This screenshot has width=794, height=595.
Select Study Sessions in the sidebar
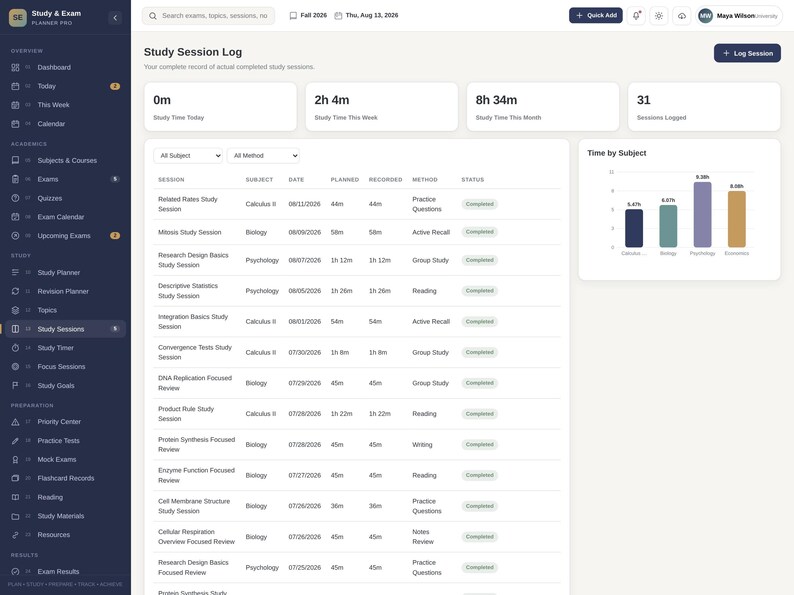[65, 329]
